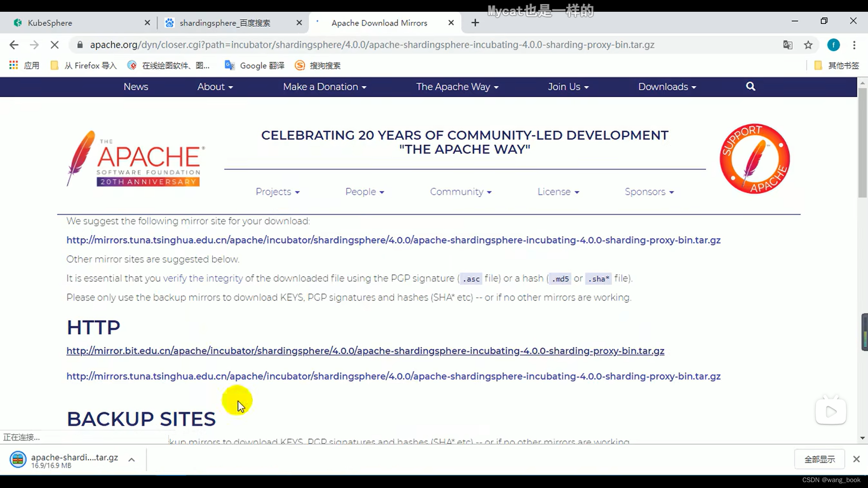
Task: Click the site lock icon in address bar
Action: [80, 45]
